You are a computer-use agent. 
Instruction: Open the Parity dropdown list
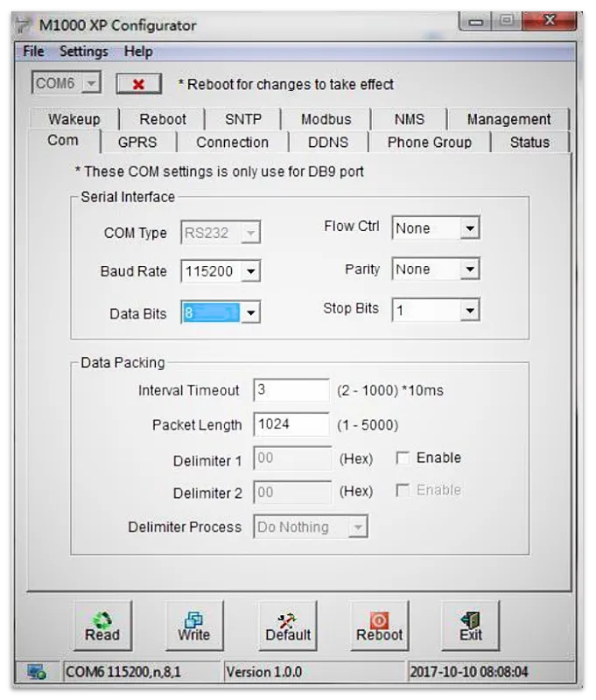(470, 270)
